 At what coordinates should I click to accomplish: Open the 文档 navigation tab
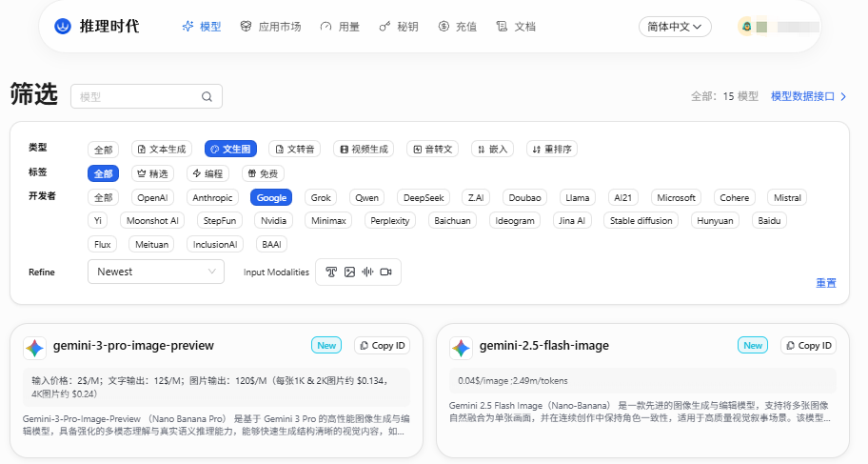click(516, 27)
